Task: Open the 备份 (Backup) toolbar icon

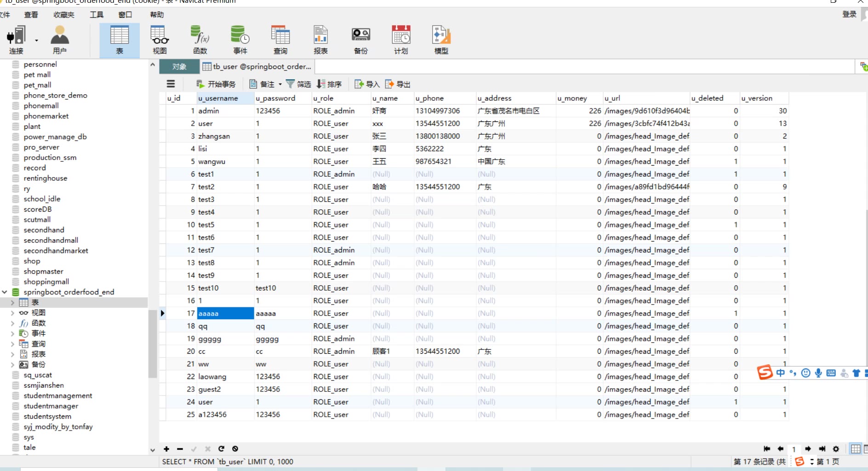Action: pos(360,40)
